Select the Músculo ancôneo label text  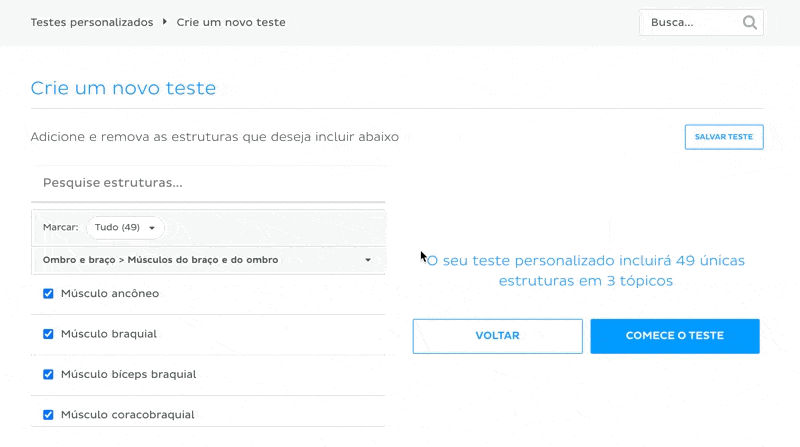[110, 293]
